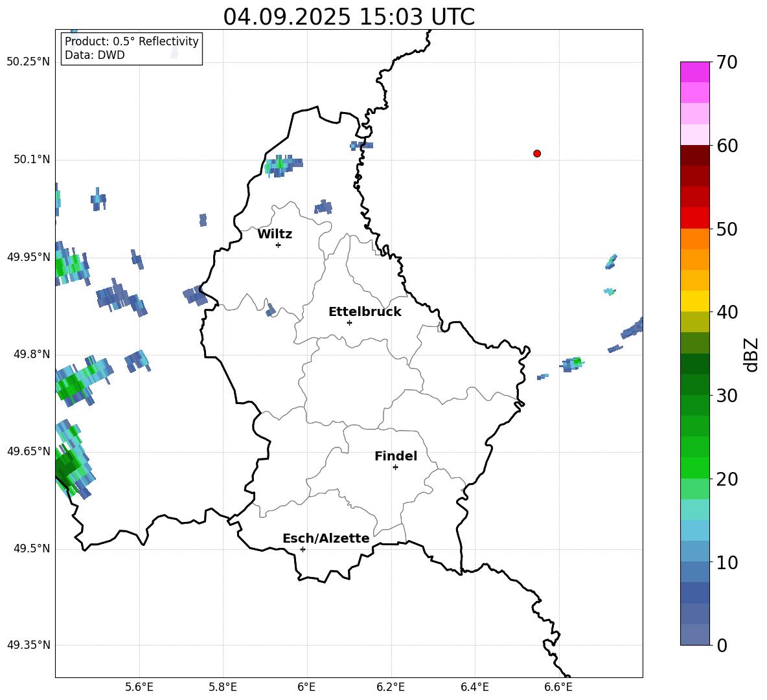Image resolution: width=767 pixels, height=700 pixels.
Task: Click the 60 colorbar tick label
Action: tap(727, 146)
